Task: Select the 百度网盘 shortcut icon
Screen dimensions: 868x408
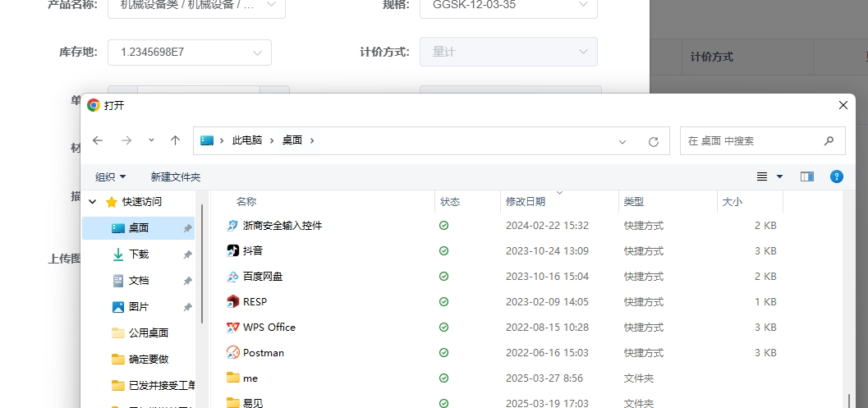Action: [232, 277]
